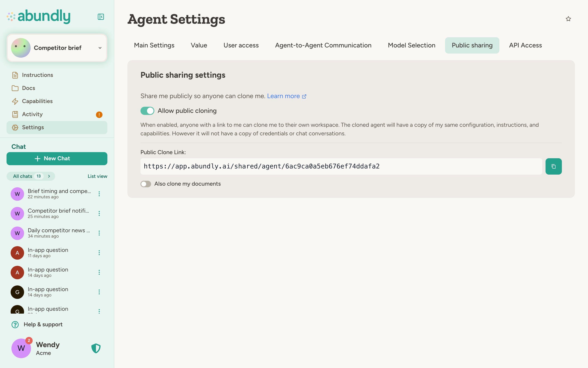Open the User access tab
This screenshot has width=588, height=368.
[241, 45]
